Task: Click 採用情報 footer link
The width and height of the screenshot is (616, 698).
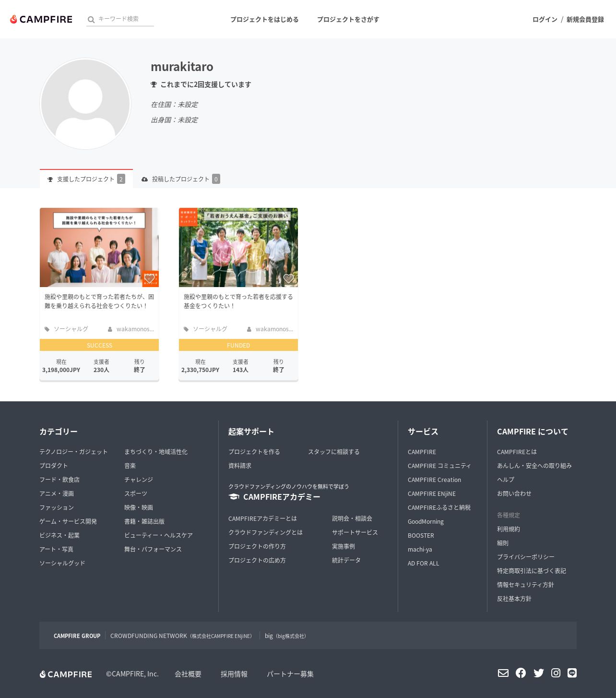Action: point(234,674)
